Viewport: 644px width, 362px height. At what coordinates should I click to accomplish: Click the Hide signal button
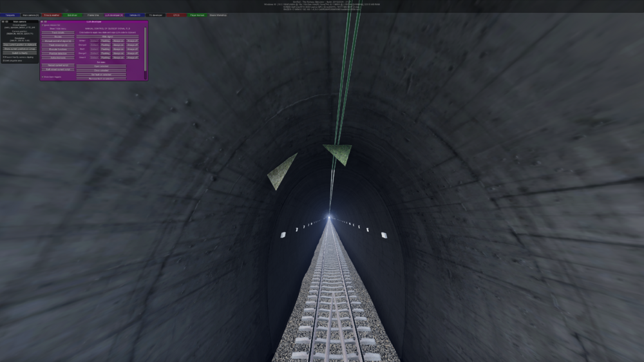pos(108,36)
